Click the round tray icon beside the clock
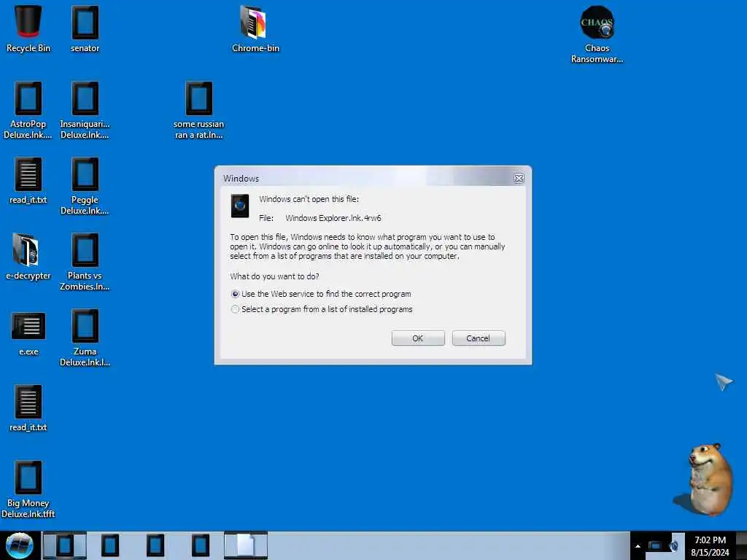 [673, 546]
